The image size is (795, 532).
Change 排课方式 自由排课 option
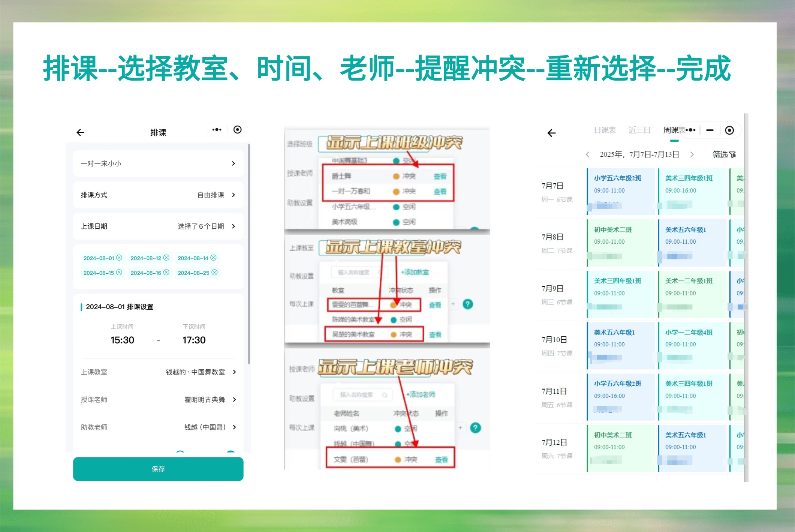pyautogui.click(x=158, y=195)
